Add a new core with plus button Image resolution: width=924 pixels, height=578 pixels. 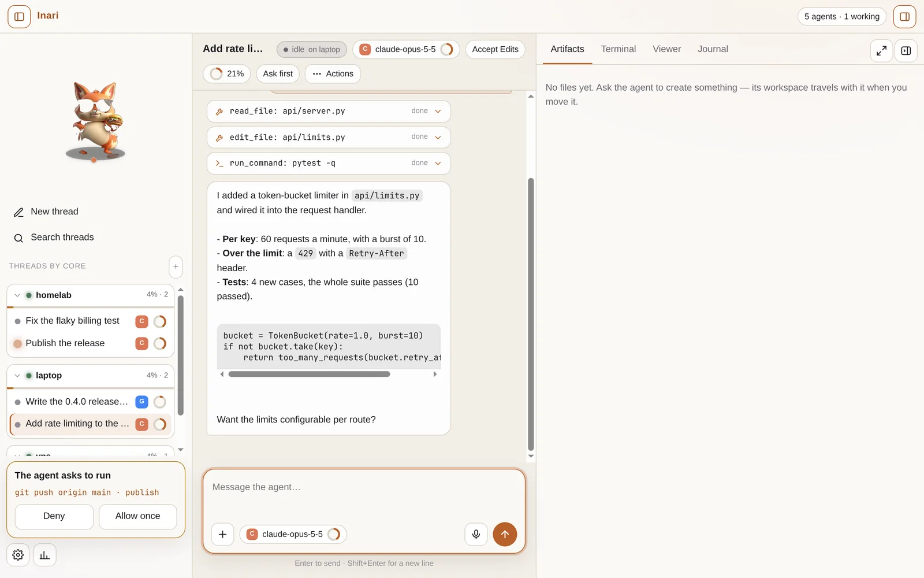tap(176, 266)
